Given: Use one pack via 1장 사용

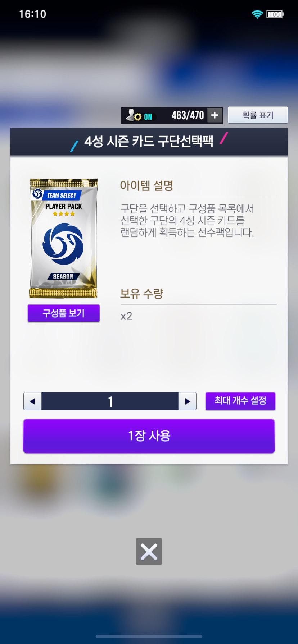Looking at the screenshot, I should click(x=149, y=436).
